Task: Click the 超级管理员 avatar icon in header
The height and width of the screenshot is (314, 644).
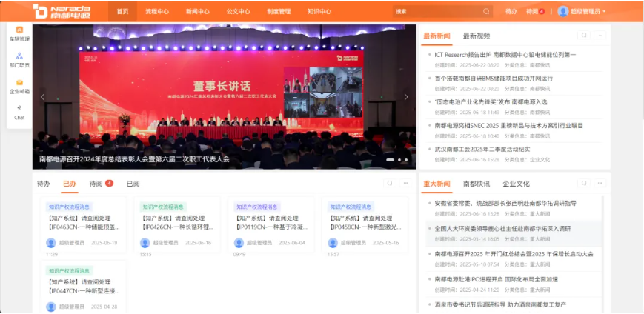Action: [562, 12]
